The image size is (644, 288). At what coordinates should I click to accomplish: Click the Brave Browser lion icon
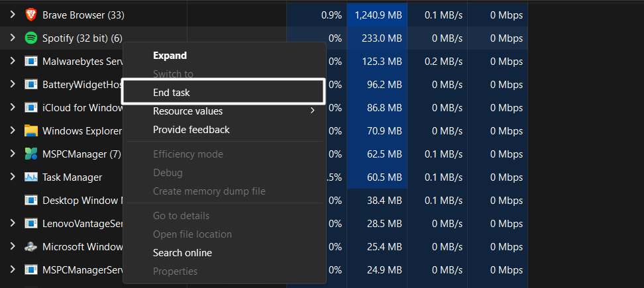coord(30,15)
